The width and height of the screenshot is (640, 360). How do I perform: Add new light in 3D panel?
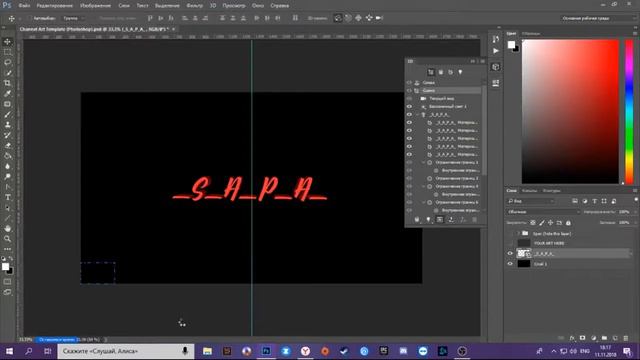pos(428,220)
